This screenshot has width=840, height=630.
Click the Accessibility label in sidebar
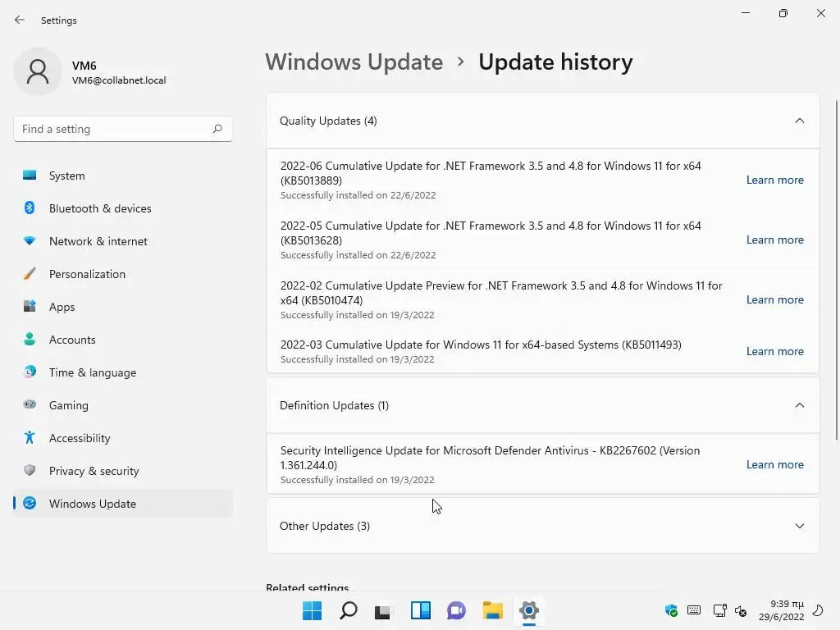[80, 438]
